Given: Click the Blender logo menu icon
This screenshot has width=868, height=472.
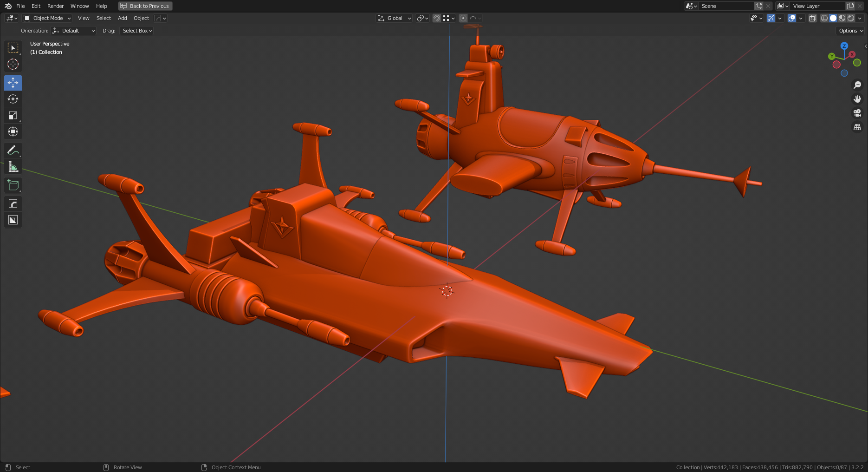Looking at the screenshot, I should (x=8, y=6).
